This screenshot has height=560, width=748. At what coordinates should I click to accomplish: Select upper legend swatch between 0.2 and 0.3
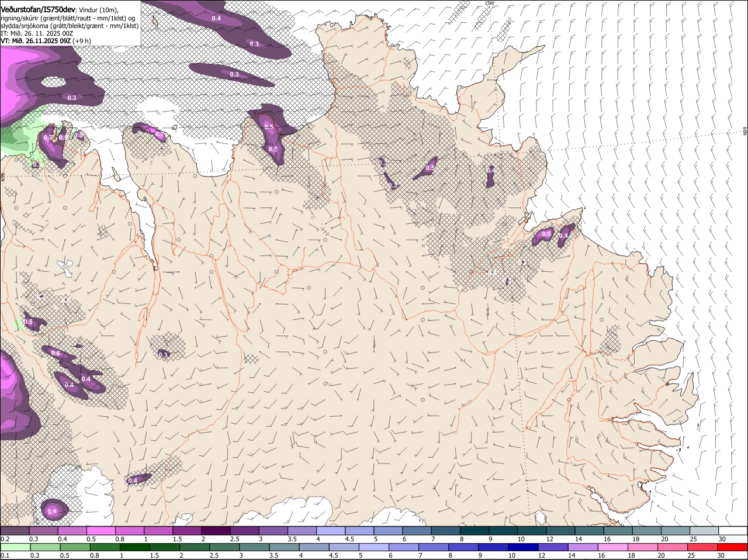click(x=15, y=530)
